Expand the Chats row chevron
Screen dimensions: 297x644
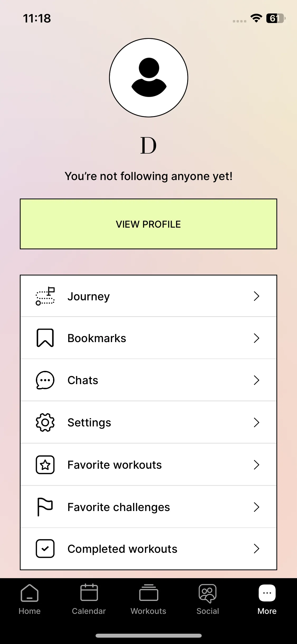click(256, 380)
